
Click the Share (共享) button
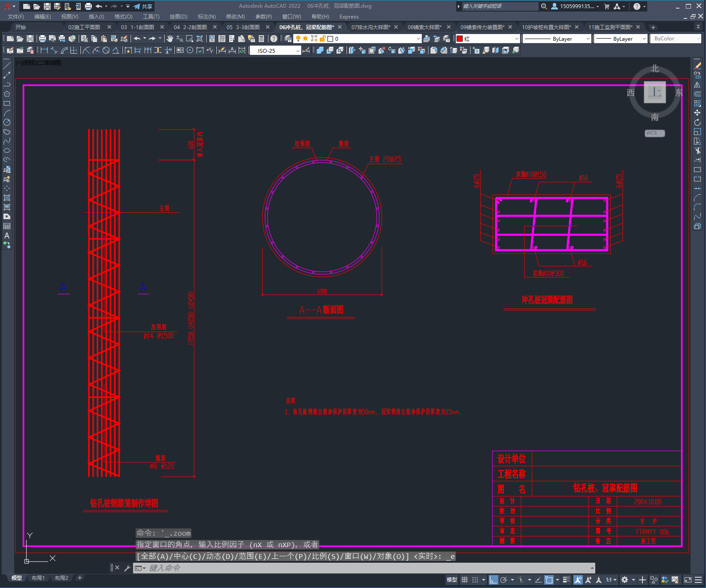click(143, 6)
